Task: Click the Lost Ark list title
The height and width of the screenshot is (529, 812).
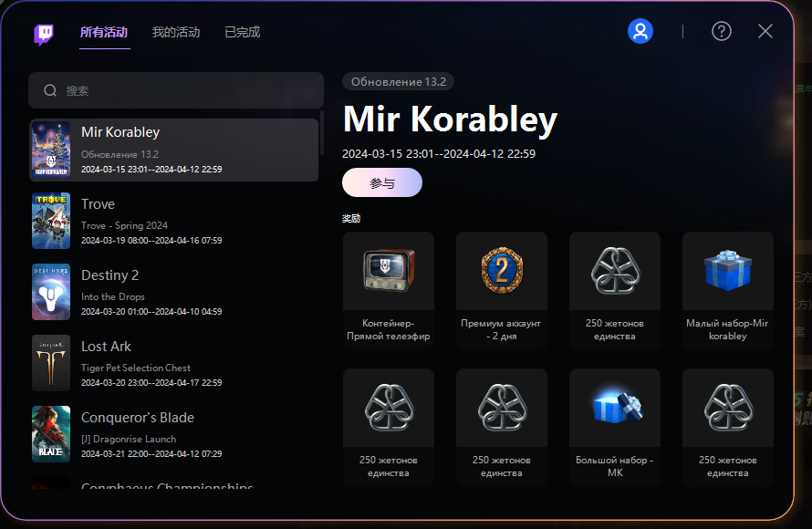Action: [x=106, y=347]
